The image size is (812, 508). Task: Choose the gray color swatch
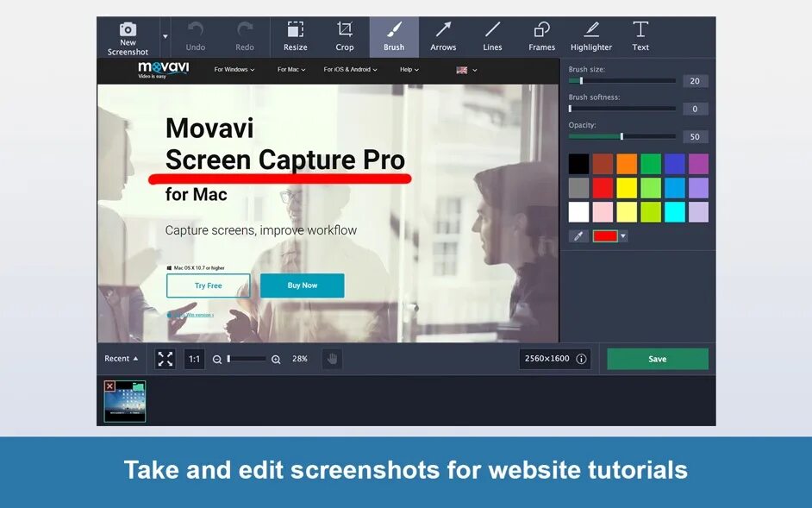(x=578, y=188)
